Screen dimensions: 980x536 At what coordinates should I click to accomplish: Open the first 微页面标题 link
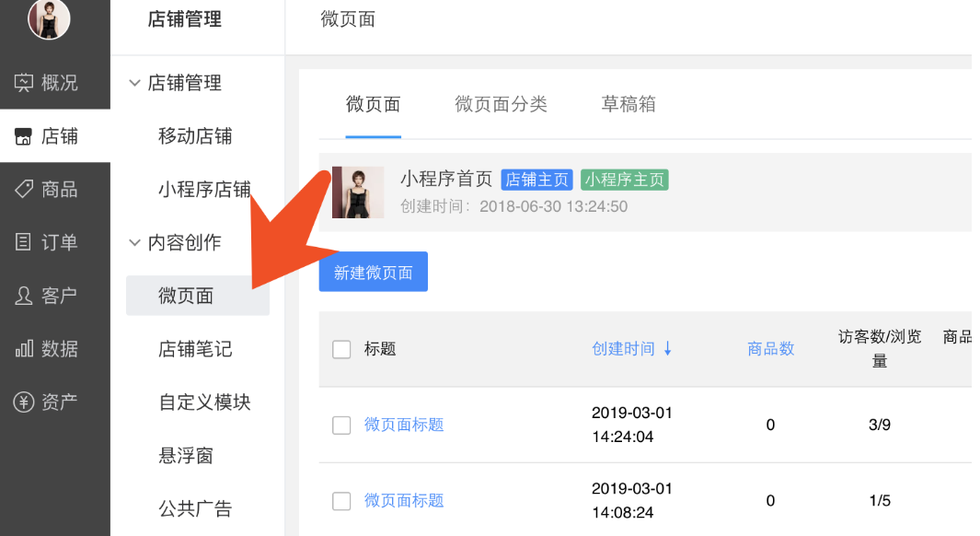point(404,425)
